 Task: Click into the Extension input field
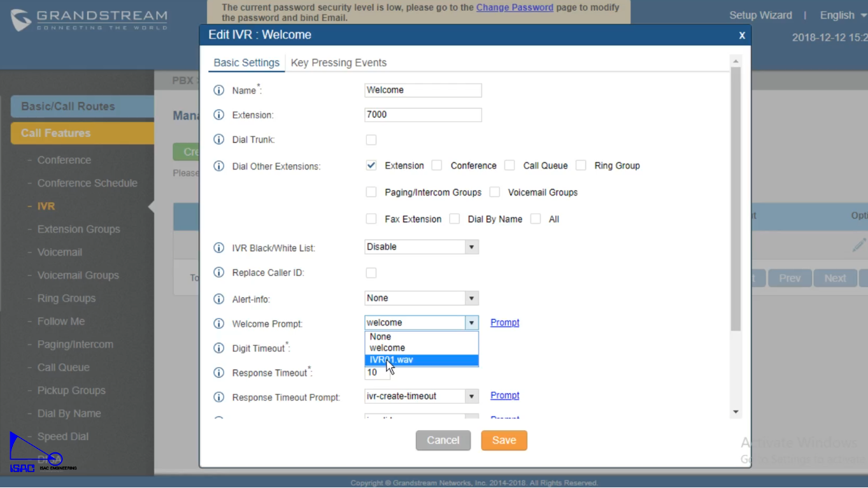(x=422, y=115)
